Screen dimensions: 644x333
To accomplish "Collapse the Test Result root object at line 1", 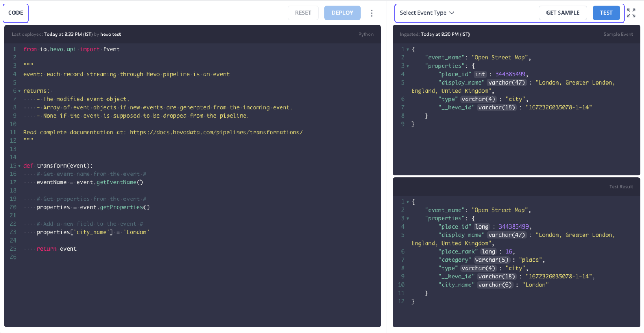I will (x=407, y=202).
